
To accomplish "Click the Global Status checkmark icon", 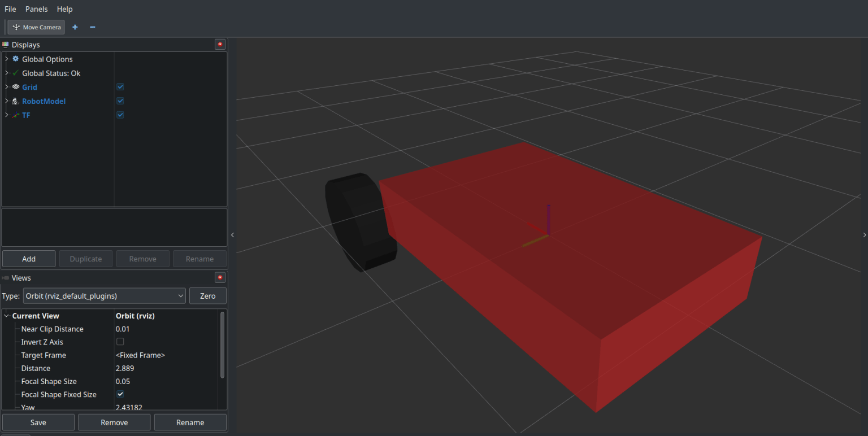I will 15,73.
